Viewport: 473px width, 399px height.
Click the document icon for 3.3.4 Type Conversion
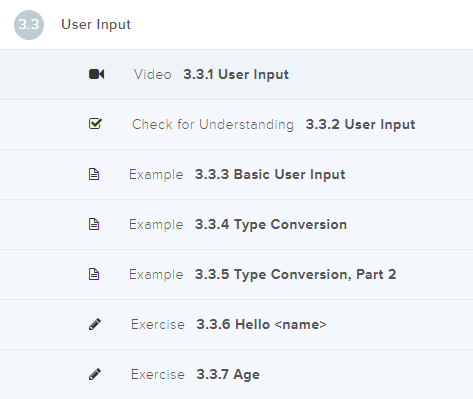tap(94, 224)
